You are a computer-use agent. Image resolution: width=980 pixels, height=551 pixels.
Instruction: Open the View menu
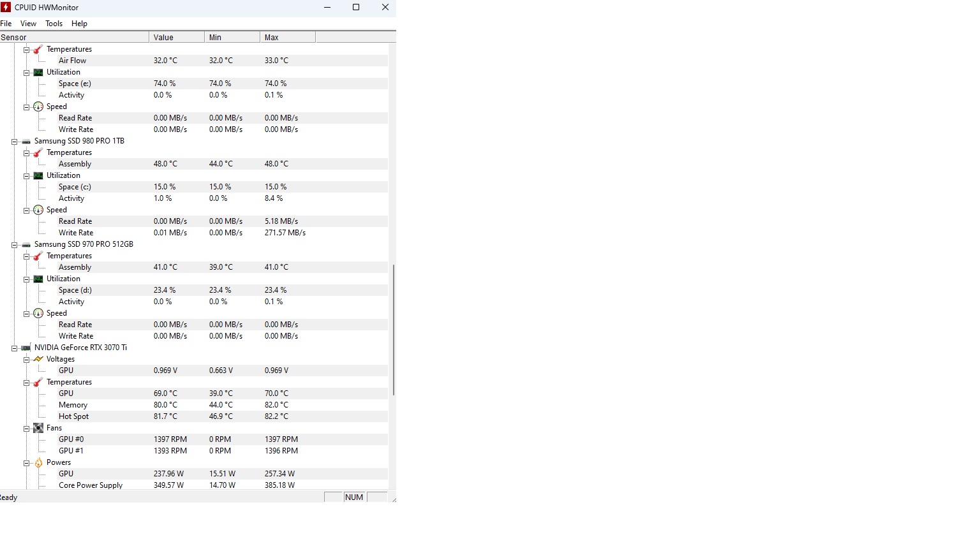28,24
